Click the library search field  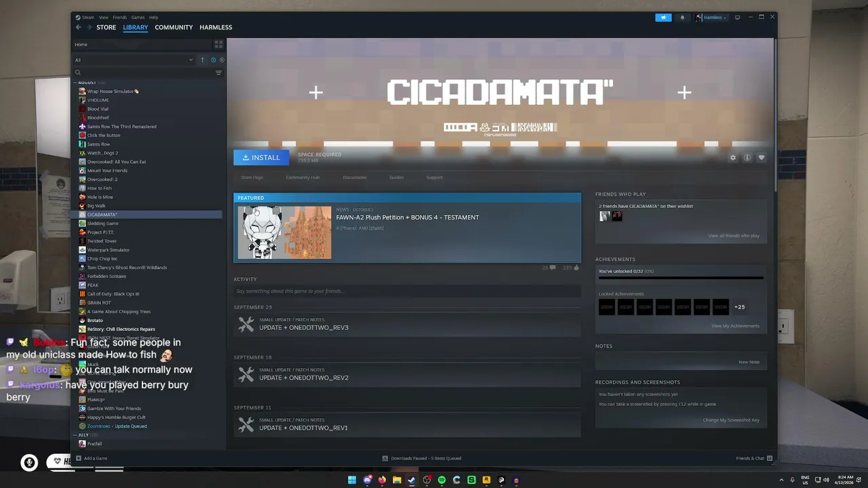pyautogui.click(x=144, y=73)
